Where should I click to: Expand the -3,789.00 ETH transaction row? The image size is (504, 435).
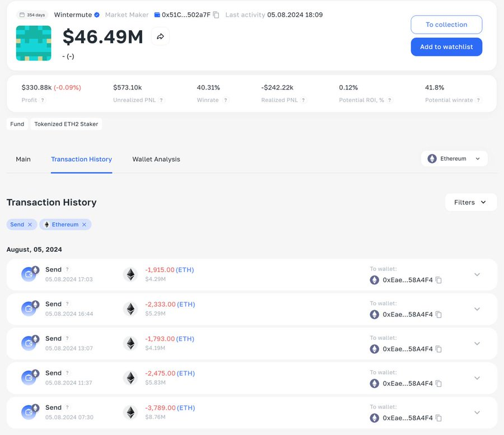coord(477,413)
